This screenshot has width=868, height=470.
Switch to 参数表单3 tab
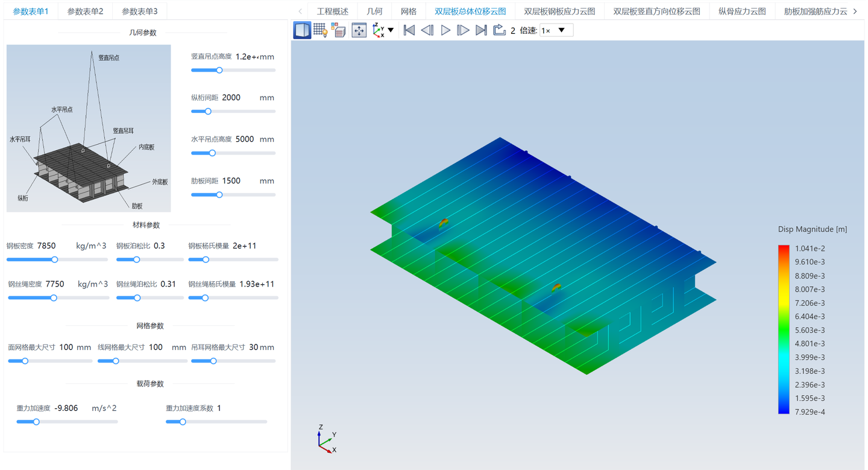(x=140, y=11)
